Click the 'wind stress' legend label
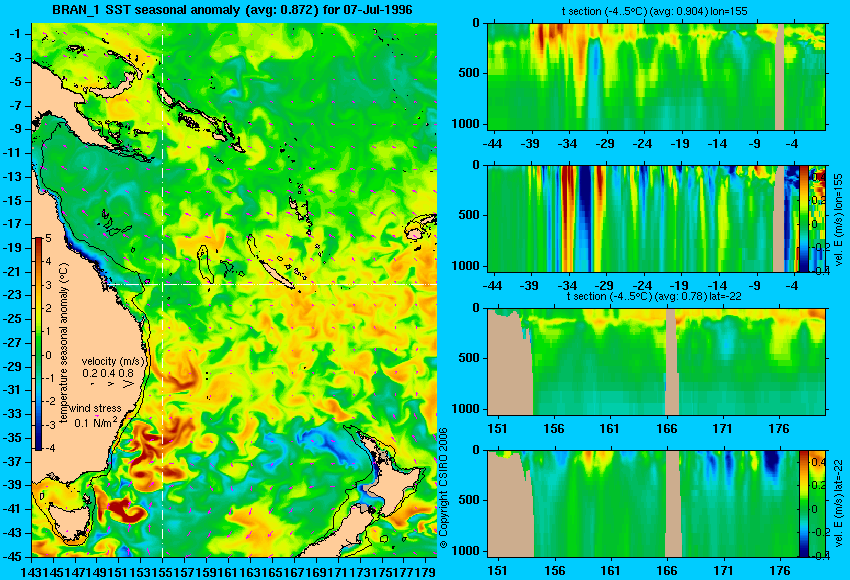 click(95, 408)
